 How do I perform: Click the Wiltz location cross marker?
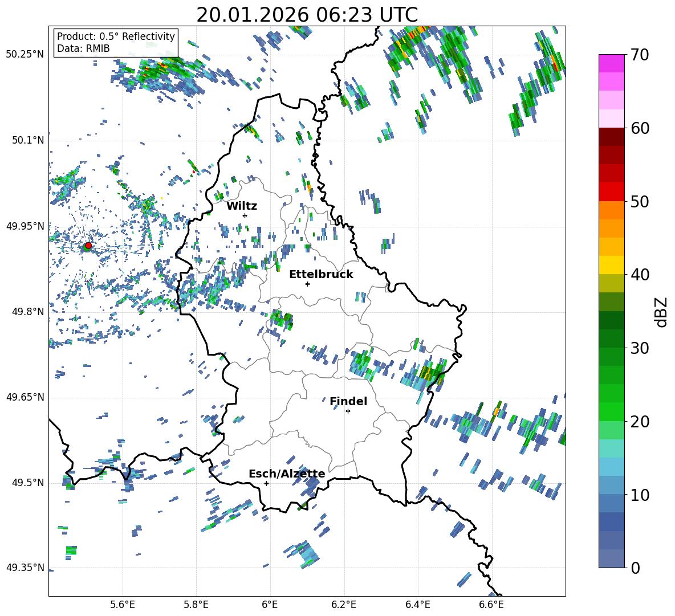point(245,215)
